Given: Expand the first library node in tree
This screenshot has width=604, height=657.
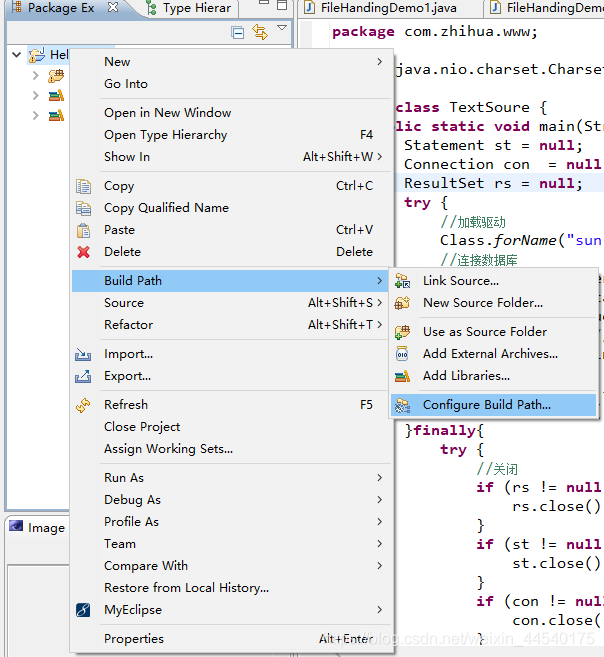Looking at the screenshot, I should pos(36,96).
